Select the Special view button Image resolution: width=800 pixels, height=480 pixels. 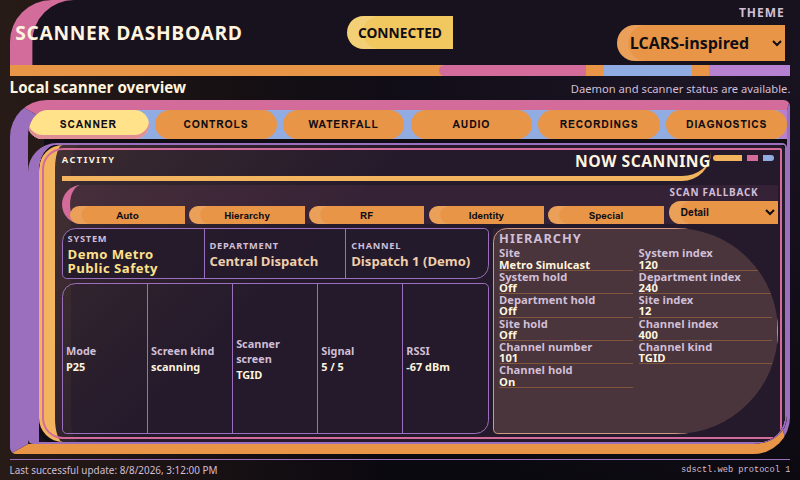pyautogui.click(x=606, y=215)
